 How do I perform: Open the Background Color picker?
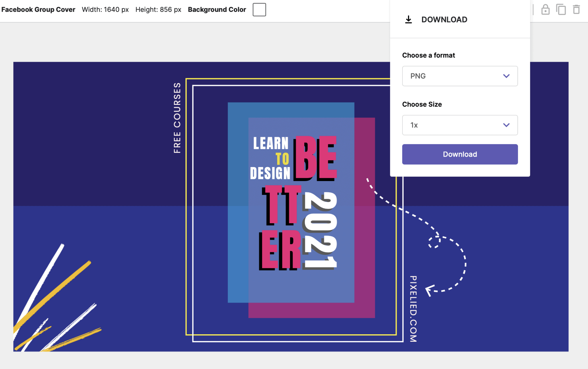(259, 9)
